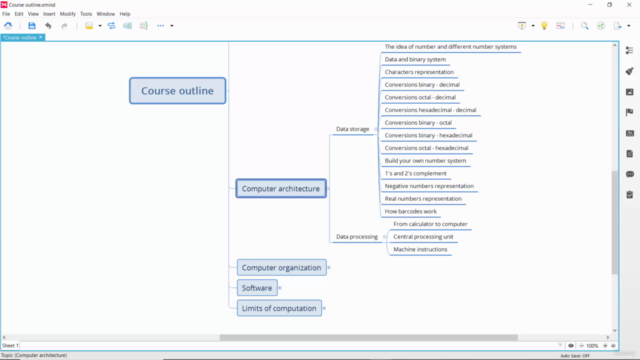Open the filter funnel in status bar
Image resolution: width=640 pixels, height=360 pixels.
click(x=560, y=345)
